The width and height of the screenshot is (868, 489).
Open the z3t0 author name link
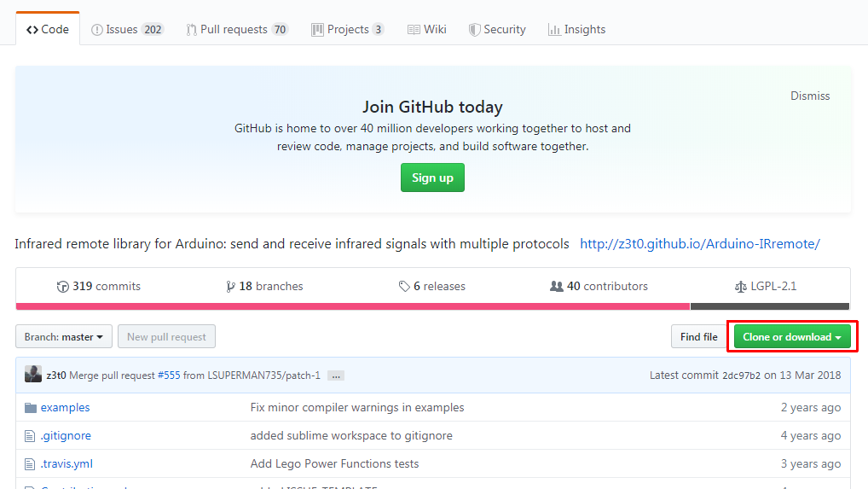click(x=56, y=375)
